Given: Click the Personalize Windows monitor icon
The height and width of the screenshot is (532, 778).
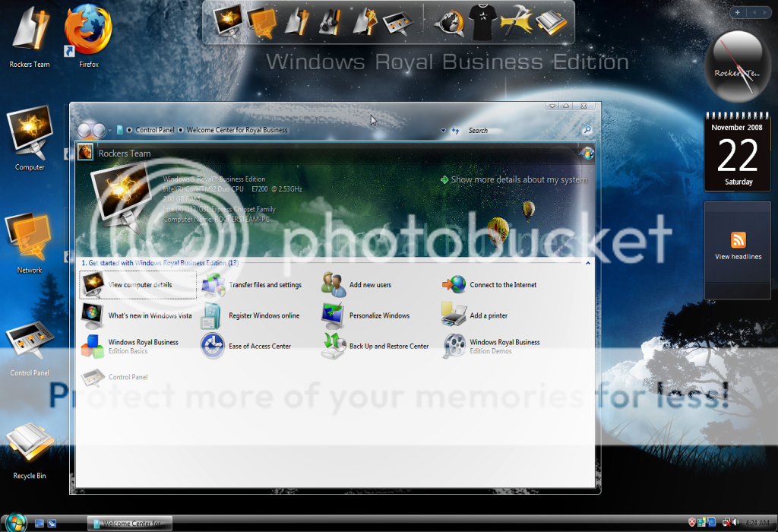Looking at the screenshot, I should (333, 316).
